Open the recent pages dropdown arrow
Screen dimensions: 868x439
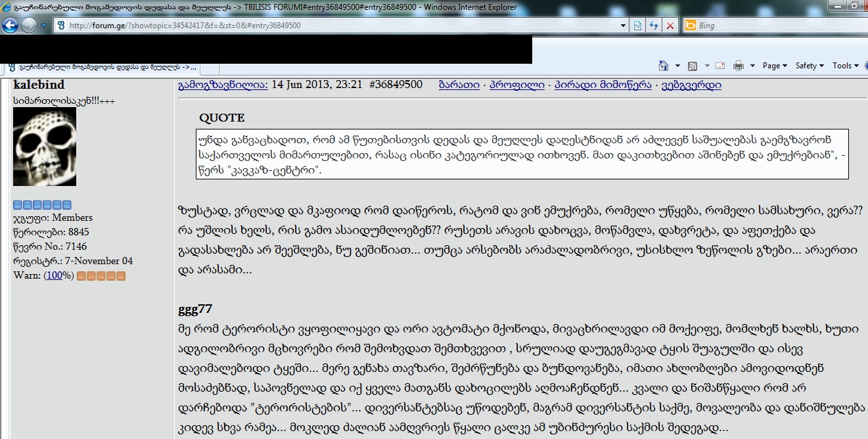[x=43, y=26]
